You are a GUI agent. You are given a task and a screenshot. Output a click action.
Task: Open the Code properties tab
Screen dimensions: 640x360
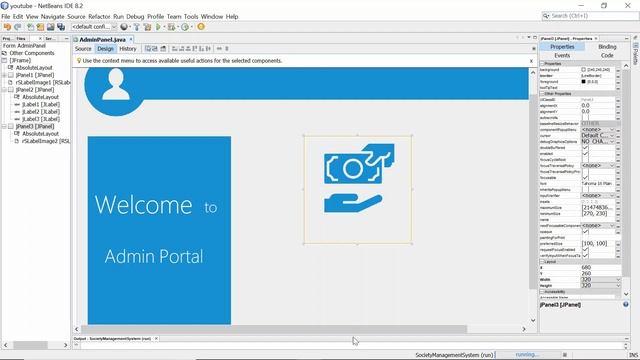(607, 56)
